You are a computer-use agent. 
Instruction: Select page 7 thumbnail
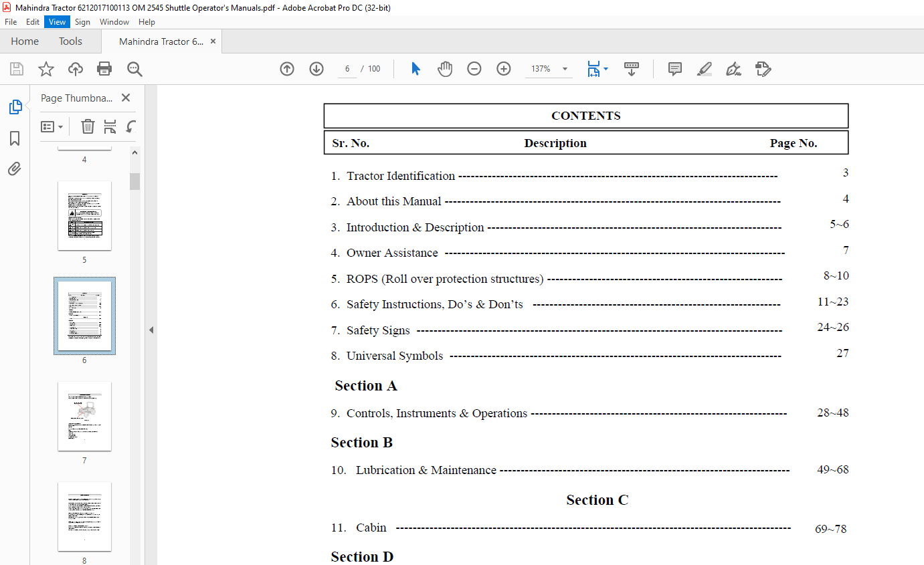(x=84, y=416)
